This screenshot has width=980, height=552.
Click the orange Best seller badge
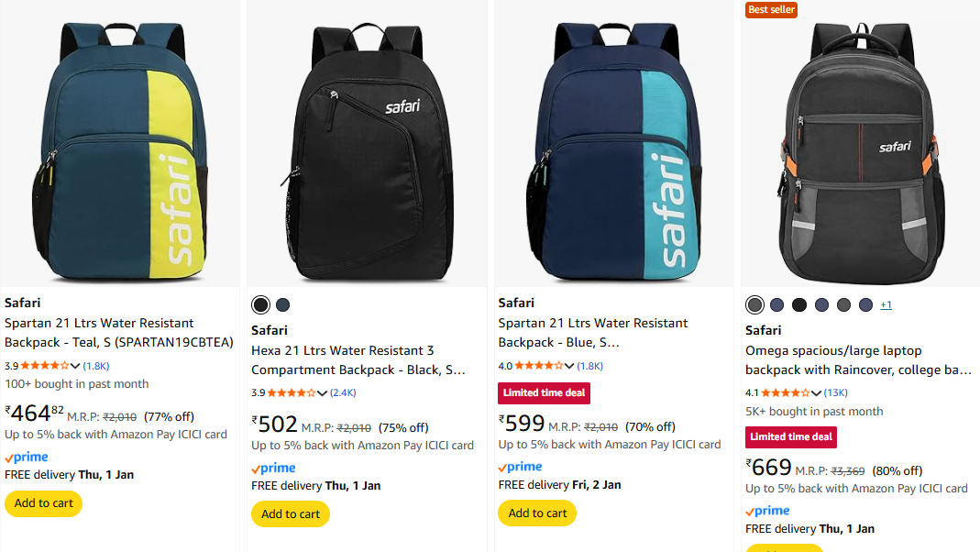point(772,10)
